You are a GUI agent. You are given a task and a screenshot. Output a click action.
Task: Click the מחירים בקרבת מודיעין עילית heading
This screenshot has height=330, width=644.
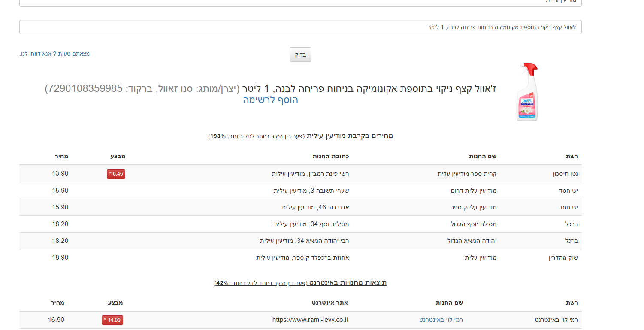click(x=350, y=136)
